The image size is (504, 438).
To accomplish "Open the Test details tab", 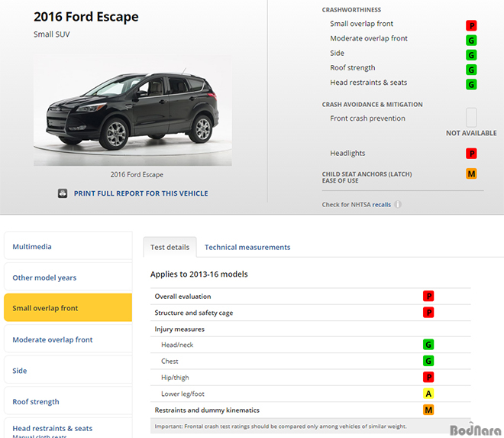I will click(170, 247).
